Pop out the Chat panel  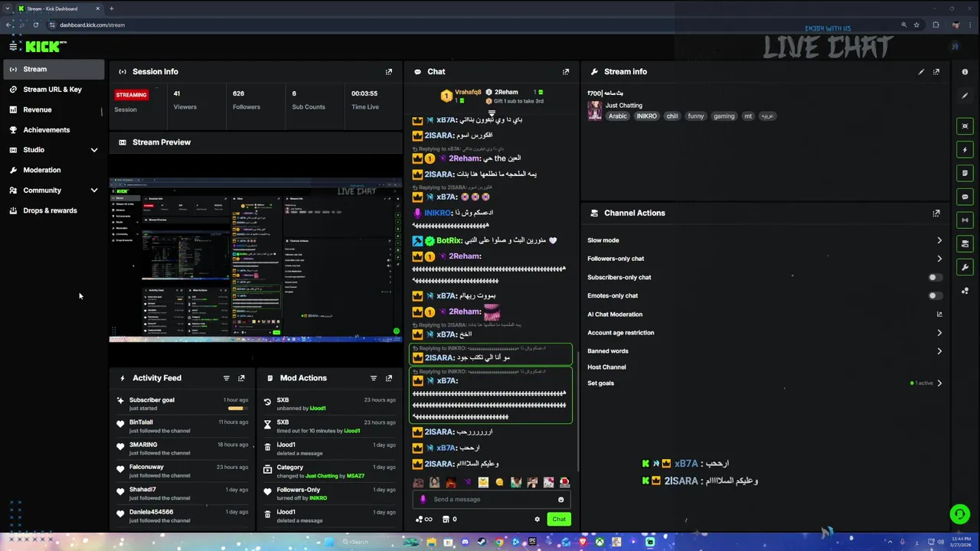566,72
